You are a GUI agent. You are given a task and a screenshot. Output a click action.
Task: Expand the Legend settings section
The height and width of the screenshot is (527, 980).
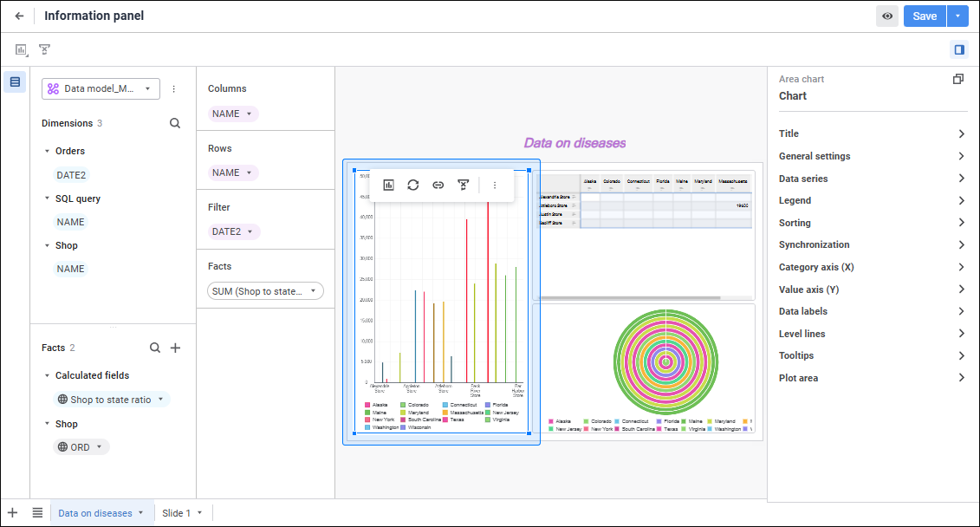click(x=872, y=201)
